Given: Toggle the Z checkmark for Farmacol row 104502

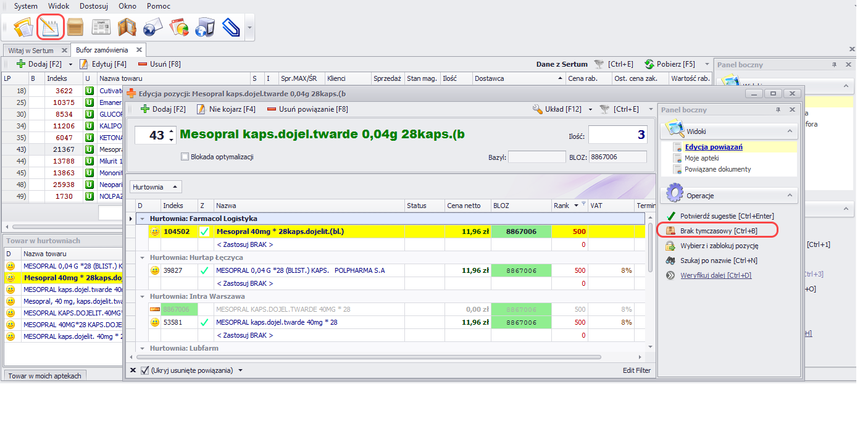Looking at the screenshot, I should pyautogui.click(x=204, y=232).
